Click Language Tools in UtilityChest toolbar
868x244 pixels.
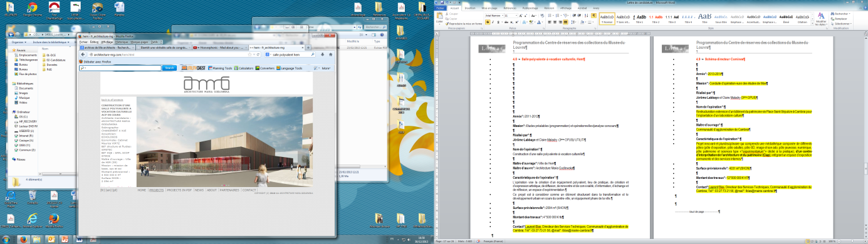(x=289, y=68)
